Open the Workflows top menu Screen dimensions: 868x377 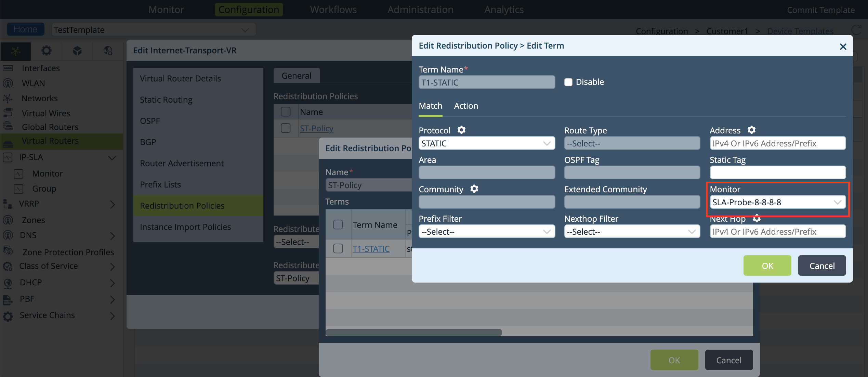click(333, 10)
